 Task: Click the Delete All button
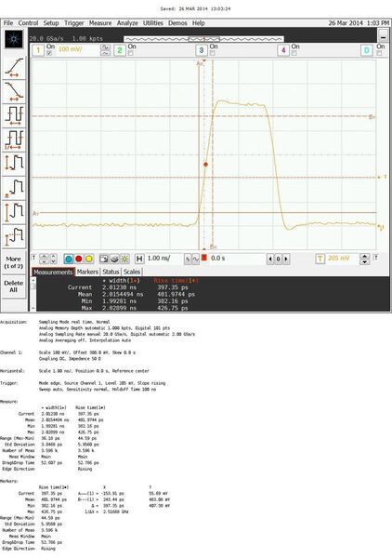(14, 286)
